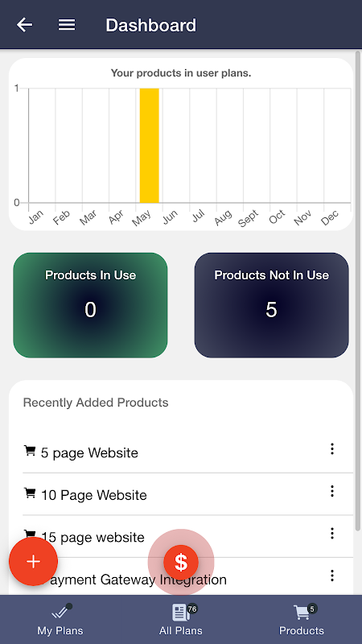362x644 pixels.
Task: Tap the red plus floating button
Action: click(x=33, y=561)
